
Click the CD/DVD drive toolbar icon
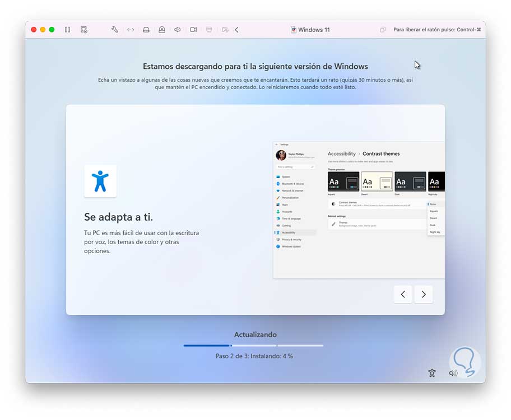[161, 30]
